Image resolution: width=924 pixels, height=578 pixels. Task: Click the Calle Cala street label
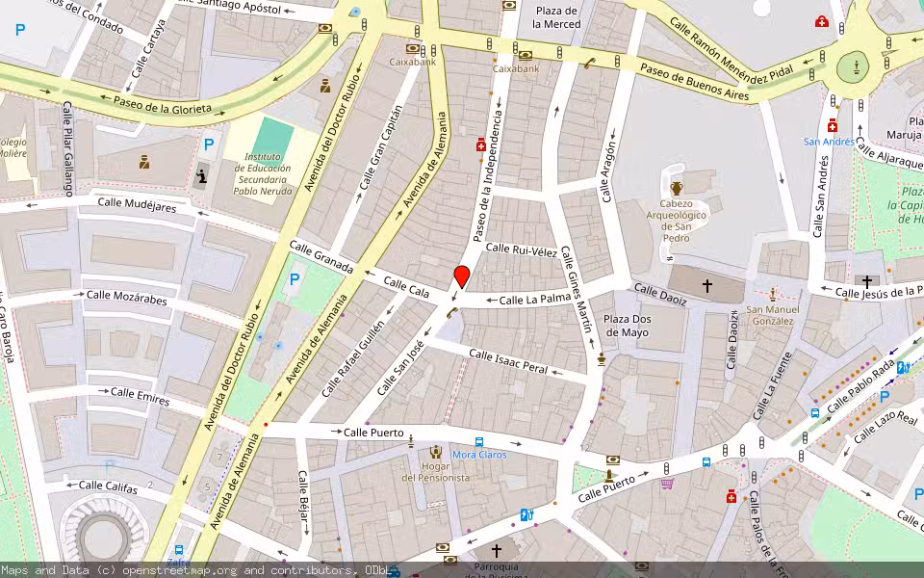(x=406, y=286)
